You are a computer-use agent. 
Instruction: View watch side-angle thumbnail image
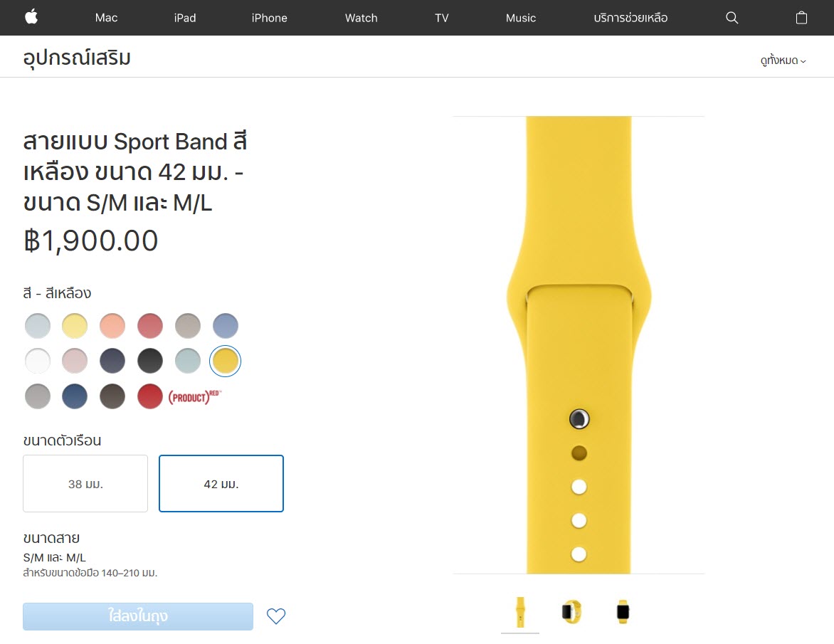(x=572, y=611)
